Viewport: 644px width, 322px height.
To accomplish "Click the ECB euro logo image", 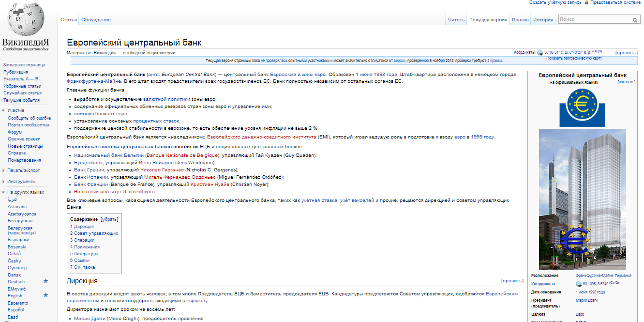I will [x=582, y=108].
